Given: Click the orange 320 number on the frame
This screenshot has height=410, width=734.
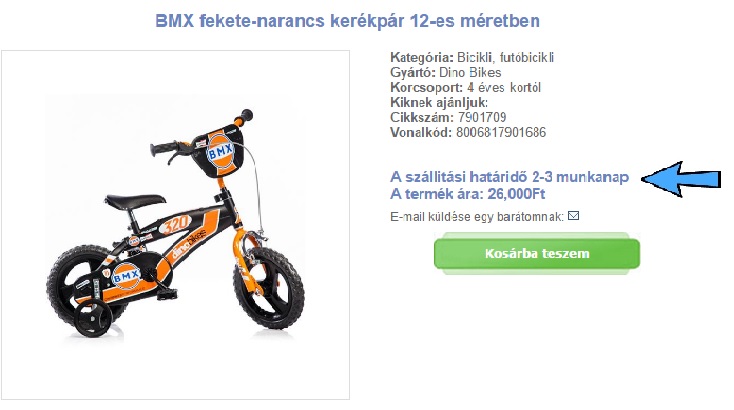Looking at the screenshot, I should [176, 224].
